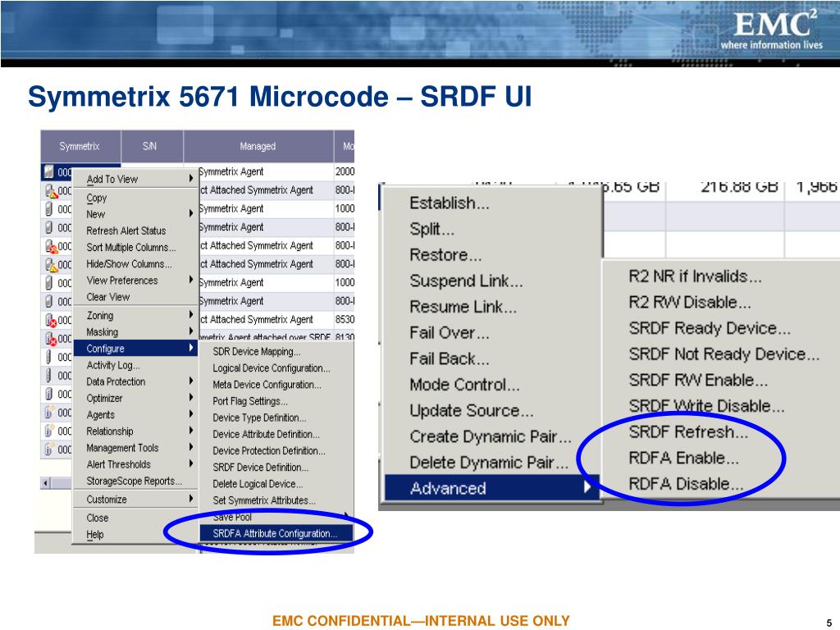The image size is (840, 630).
Task: Open Management Tools submenu
Action: tap(135, 448)
